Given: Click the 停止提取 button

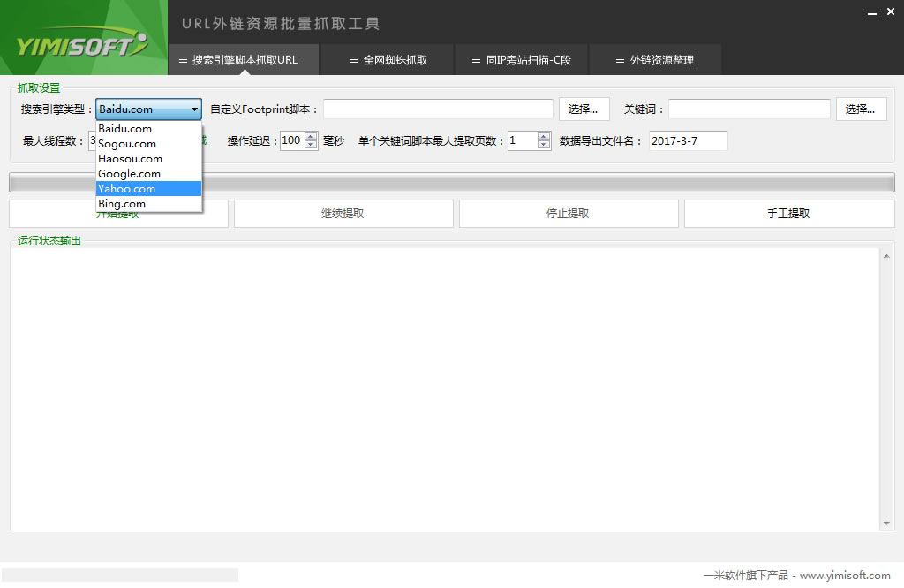Looking at the screenshot, I should 569,214.
